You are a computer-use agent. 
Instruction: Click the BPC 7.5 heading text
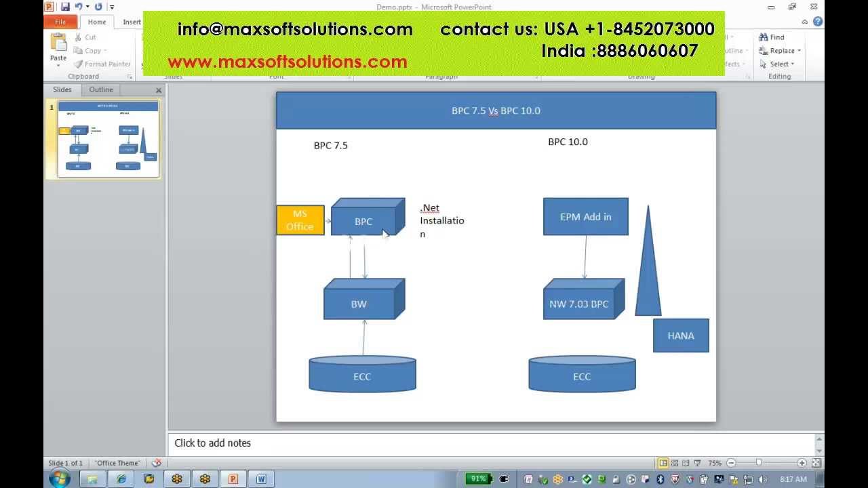click(331, 145)
